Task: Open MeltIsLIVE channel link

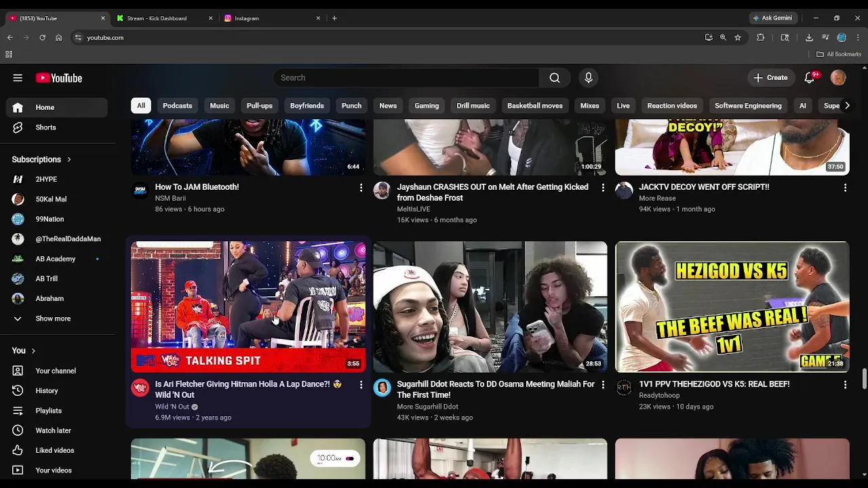Action: (x=414, y=209)
